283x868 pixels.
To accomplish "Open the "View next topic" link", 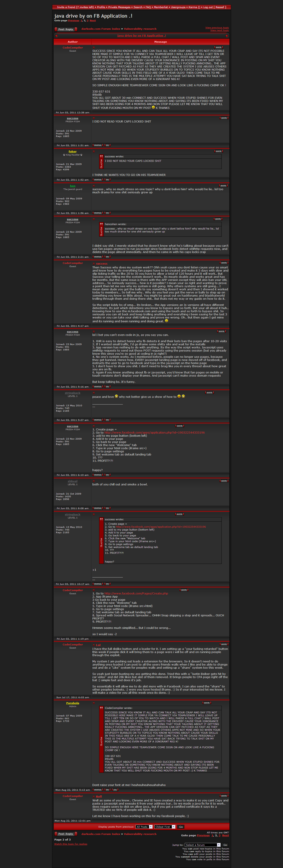I will click(x=219, y=30).
